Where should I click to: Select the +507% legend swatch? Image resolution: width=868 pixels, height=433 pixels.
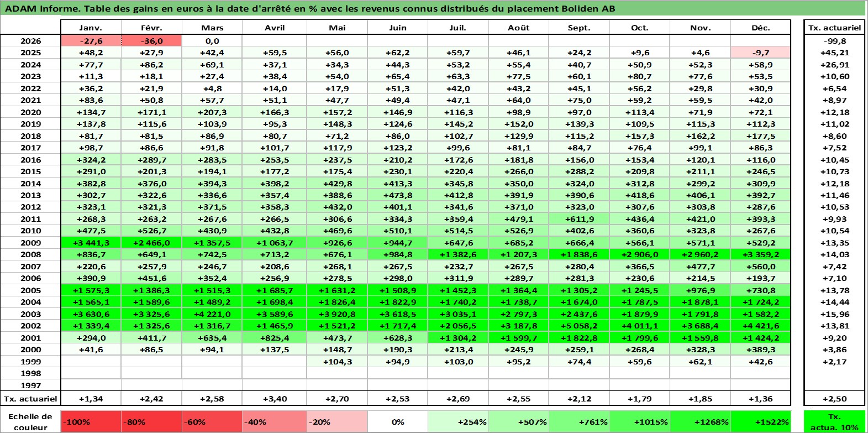pyautogui.click(x=519, y=421)
